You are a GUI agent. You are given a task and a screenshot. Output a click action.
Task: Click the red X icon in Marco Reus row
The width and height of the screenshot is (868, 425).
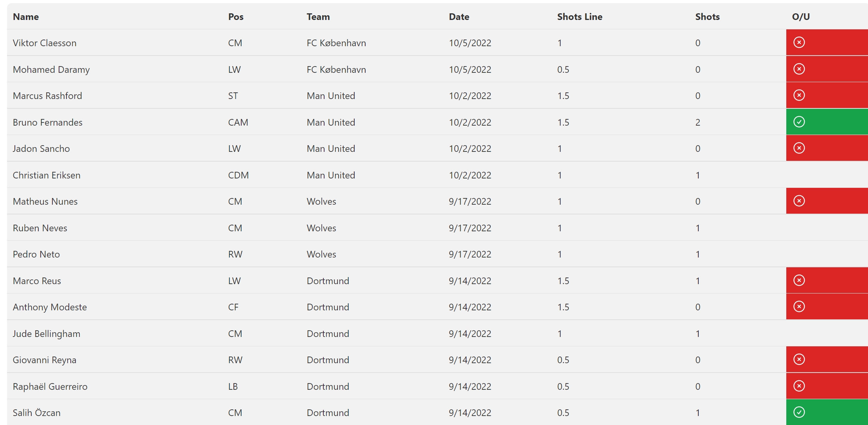(x=799, y=280)
